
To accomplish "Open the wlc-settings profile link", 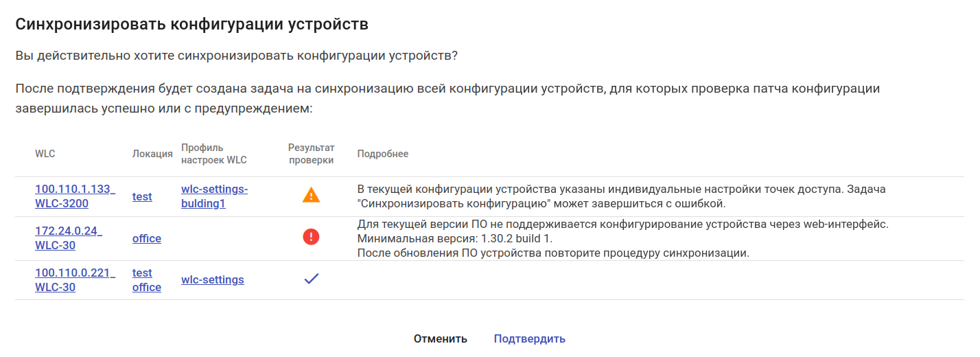I will pyautogui.click(x=212, y=279).
